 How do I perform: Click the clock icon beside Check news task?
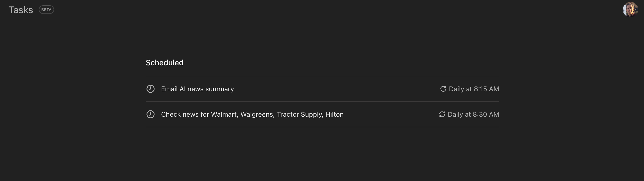coord(150,114)
